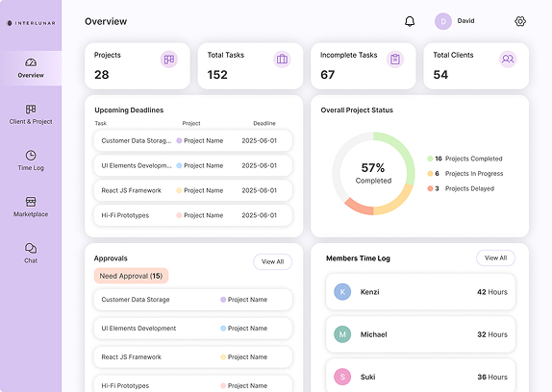Click the Projects card kanban icon
Screen dimensions: 552x392
[169, 60]
